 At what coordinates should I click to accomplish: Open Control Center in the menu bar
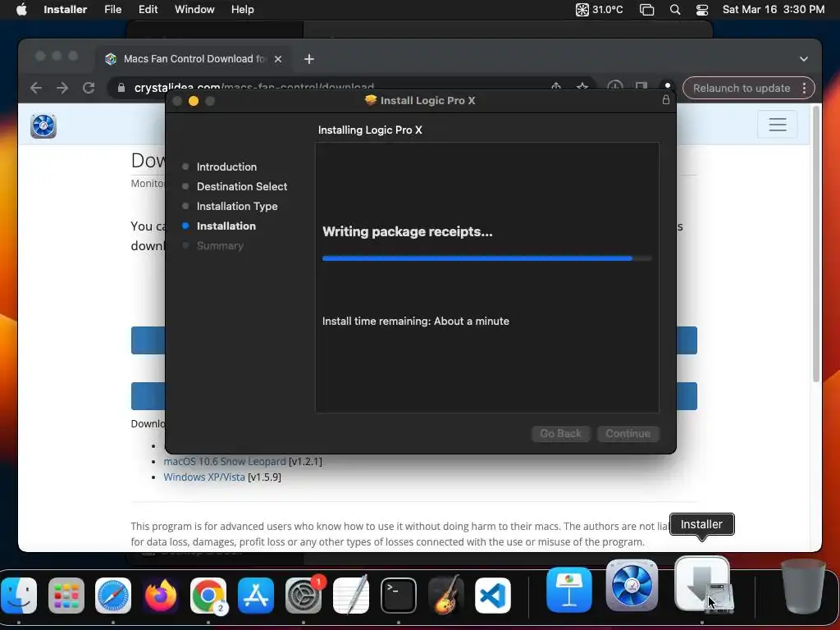[702, 10]
